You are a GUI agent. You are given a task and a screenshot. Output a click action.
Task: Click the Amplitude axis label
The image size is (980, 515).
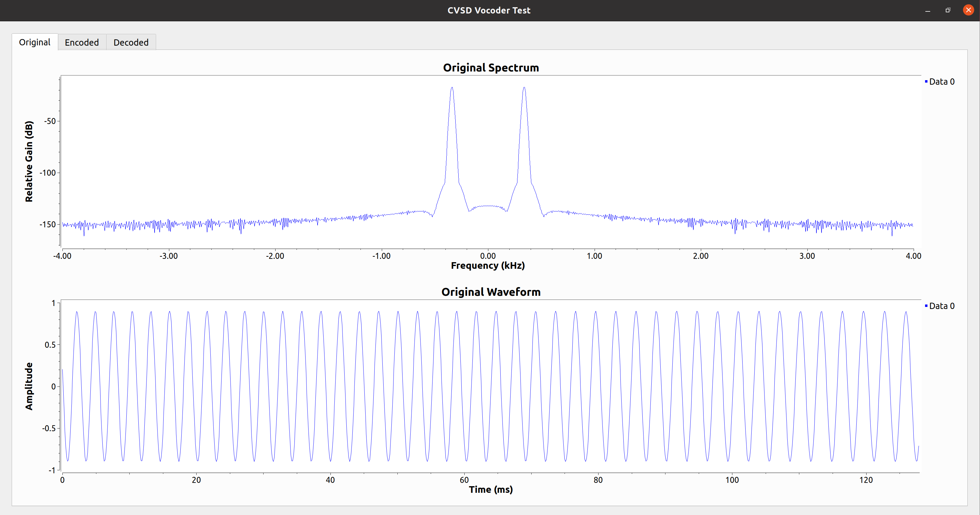[x=29, y=386]
